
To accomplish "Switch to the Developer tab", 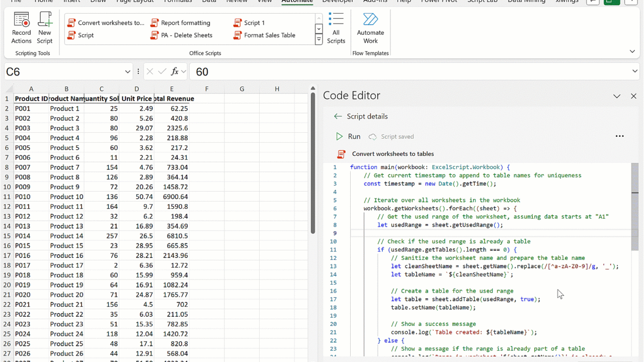I will point(338,2).
